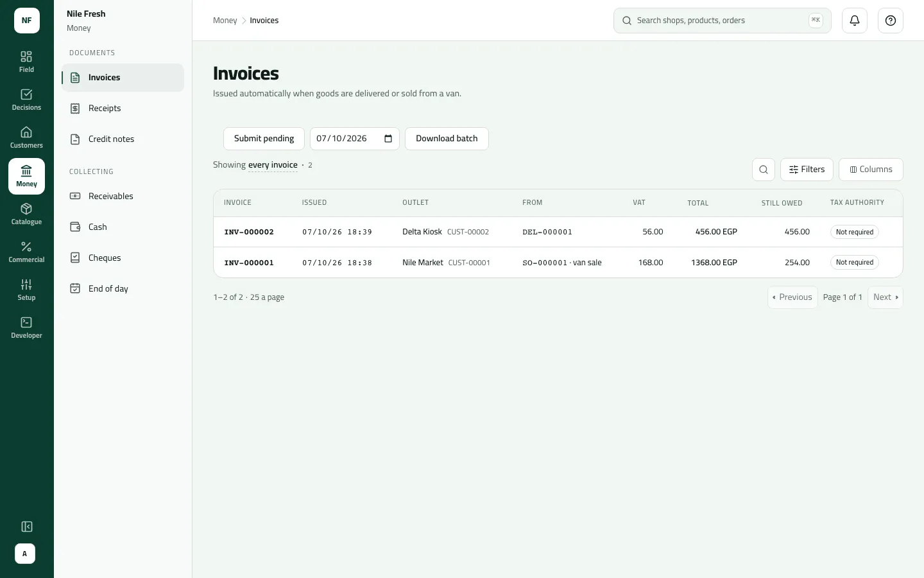This screenshot has height=578, width=924.
Task: Click the Download batch button
Action: coord(447,139)
